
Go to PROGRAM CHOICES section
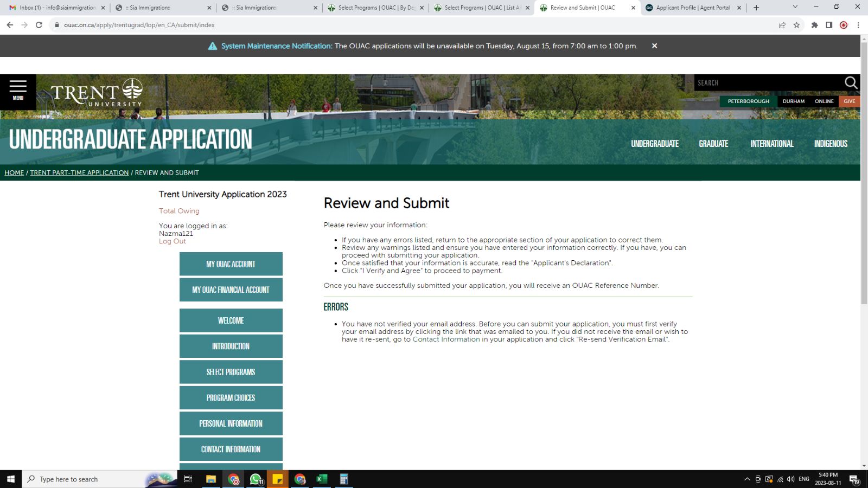pos(231,397)
